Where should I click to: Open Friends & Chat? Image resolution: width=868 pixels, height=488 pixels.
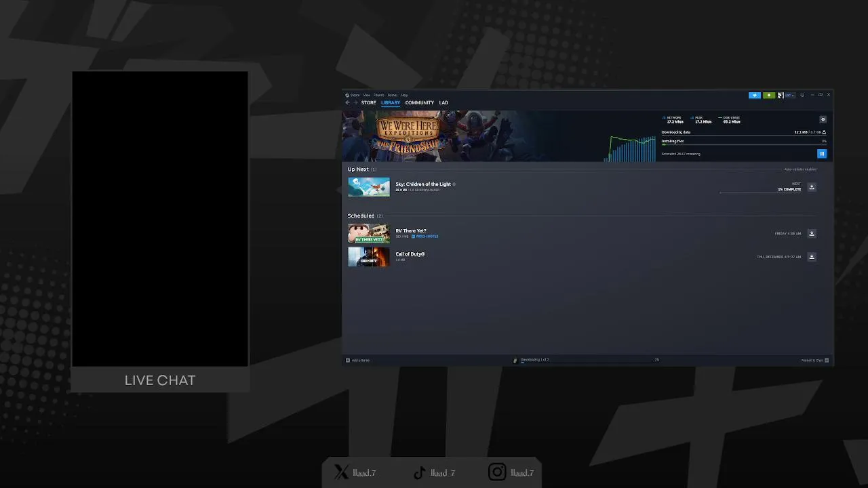pyautogui.click(x=815, y=360)
